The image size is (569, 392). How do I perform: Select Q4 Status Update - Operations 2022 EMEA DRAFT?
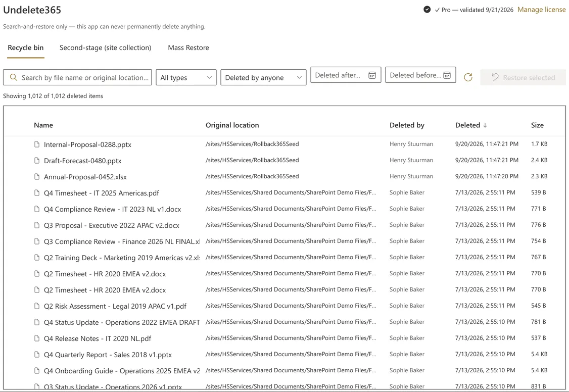(x=122, y=322)
